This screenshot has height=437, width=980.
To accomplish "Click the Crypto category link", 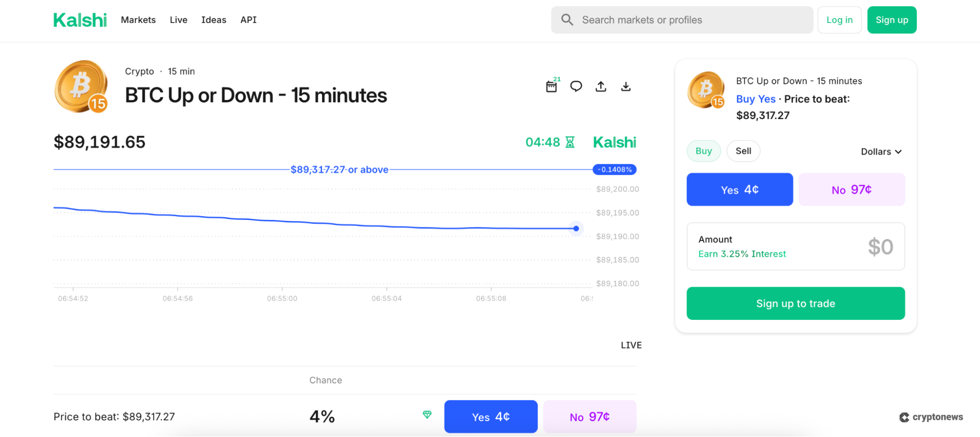I will (x=139, y=72).
